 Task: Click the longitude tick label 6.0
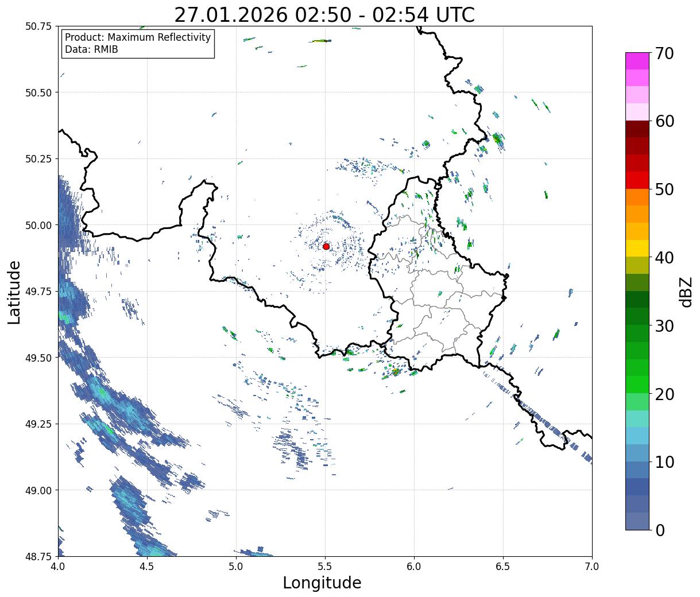coord(414,567)
